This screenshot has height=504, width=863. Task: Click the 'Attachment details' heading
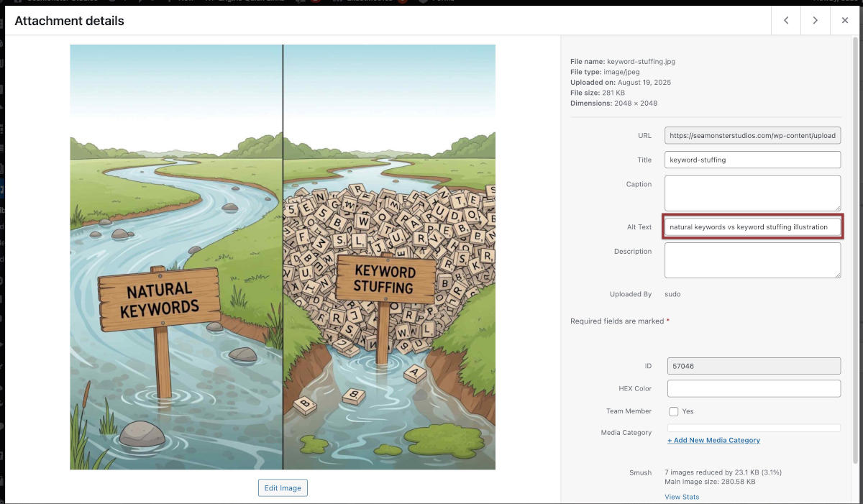click(x=69, y=21)
